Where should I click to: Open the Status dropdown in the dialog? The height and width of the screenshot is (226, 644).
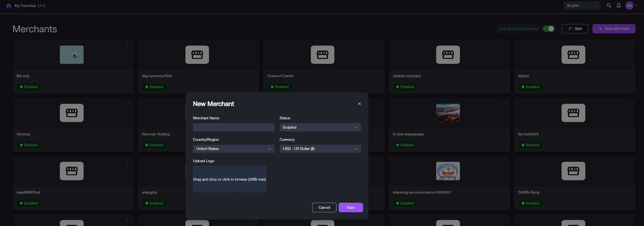tap(320, 127)
